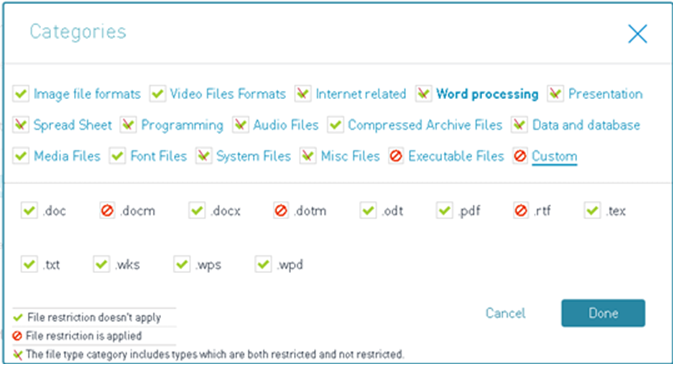Screen dimensions: 676x366
Task: Open the Word processing category
Action: (487, 94)
